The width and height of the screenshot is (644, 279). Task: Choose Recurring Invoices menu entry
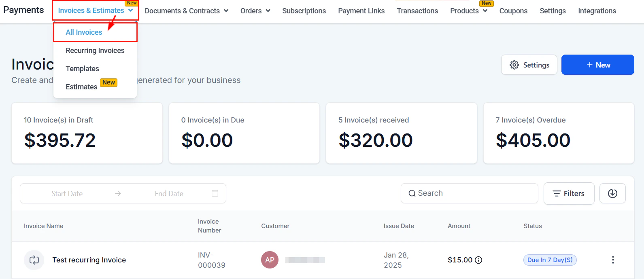[x=95, y=51]
